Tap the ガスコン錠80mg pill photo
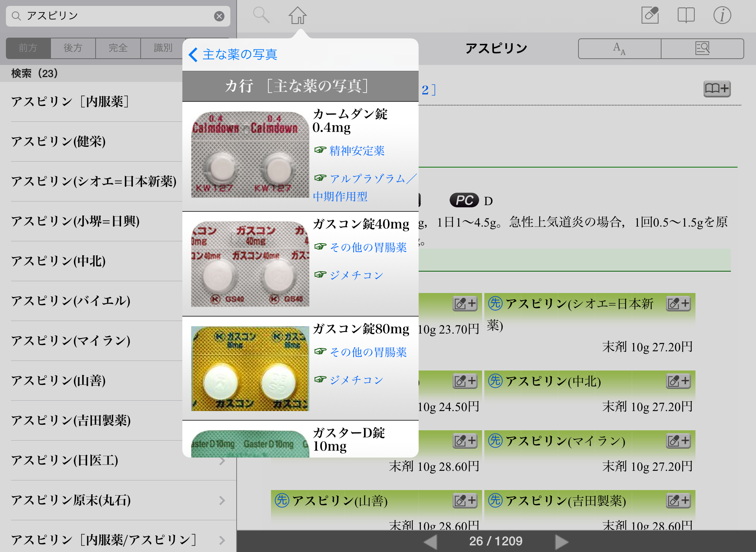 point(250,368)
